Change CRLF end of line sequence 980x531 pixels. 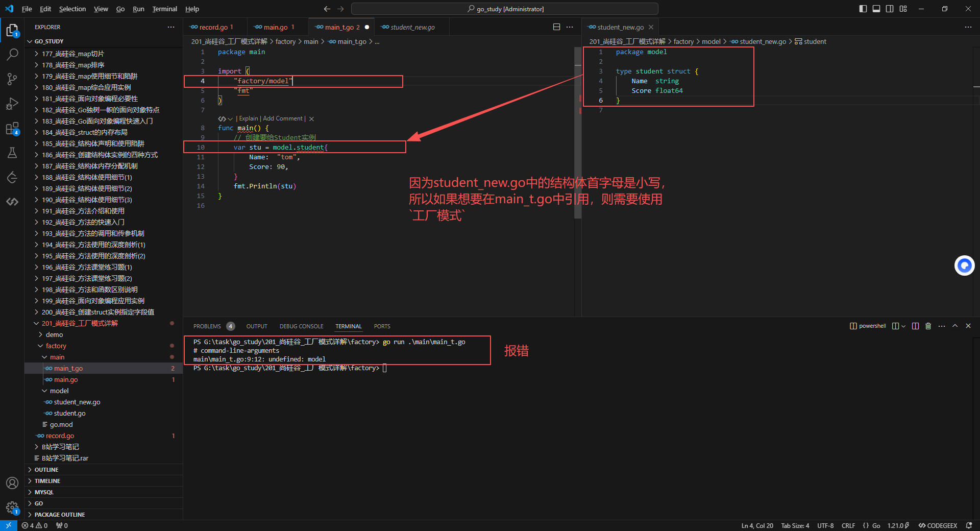point(848,525)
